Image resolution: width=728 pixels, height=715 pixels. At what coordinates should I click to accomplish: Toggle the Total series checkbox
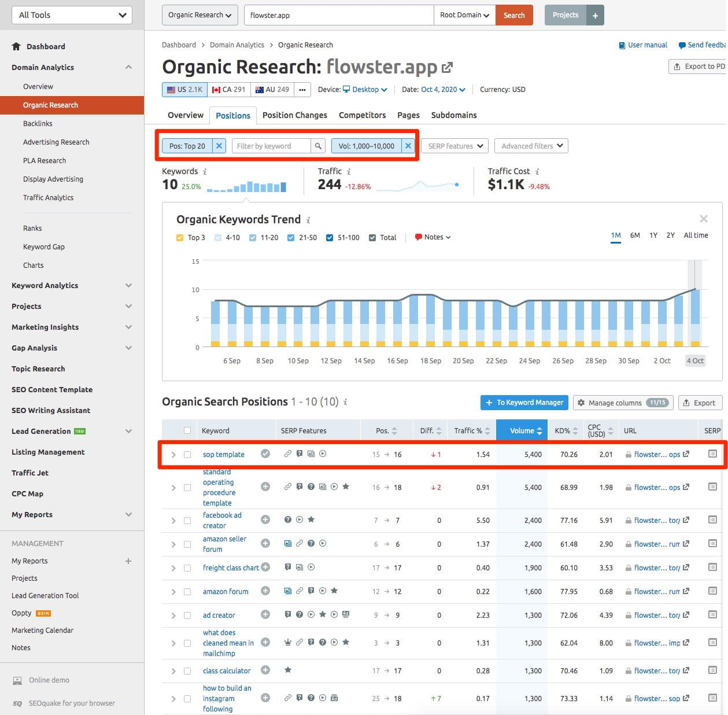[x=372, y=238]
